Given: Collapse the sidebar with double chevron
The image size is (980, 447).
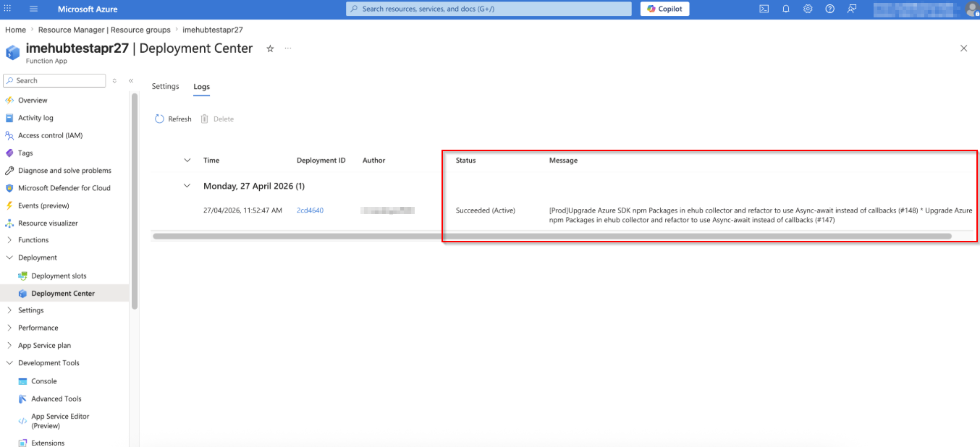Looking at the screenshot, I should [131, 81].
